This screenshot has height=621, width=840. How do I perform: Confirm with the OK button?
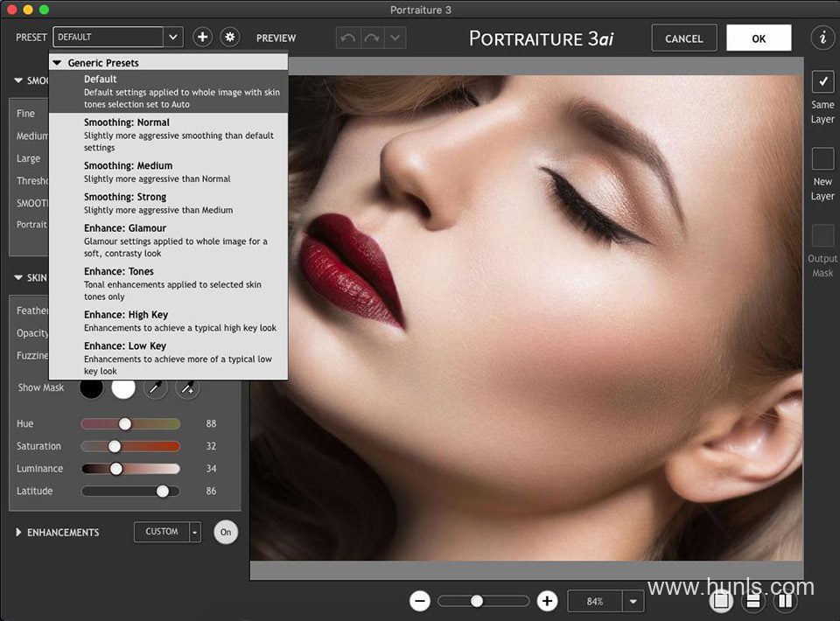pos(759,38)
